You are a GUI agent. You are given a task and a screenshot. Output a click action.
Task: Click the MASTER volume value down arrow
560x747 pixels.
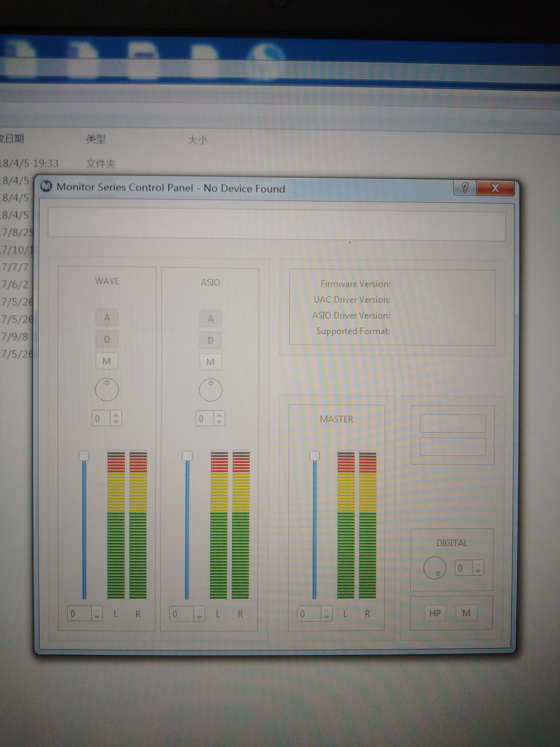click(x=326, y=616)
